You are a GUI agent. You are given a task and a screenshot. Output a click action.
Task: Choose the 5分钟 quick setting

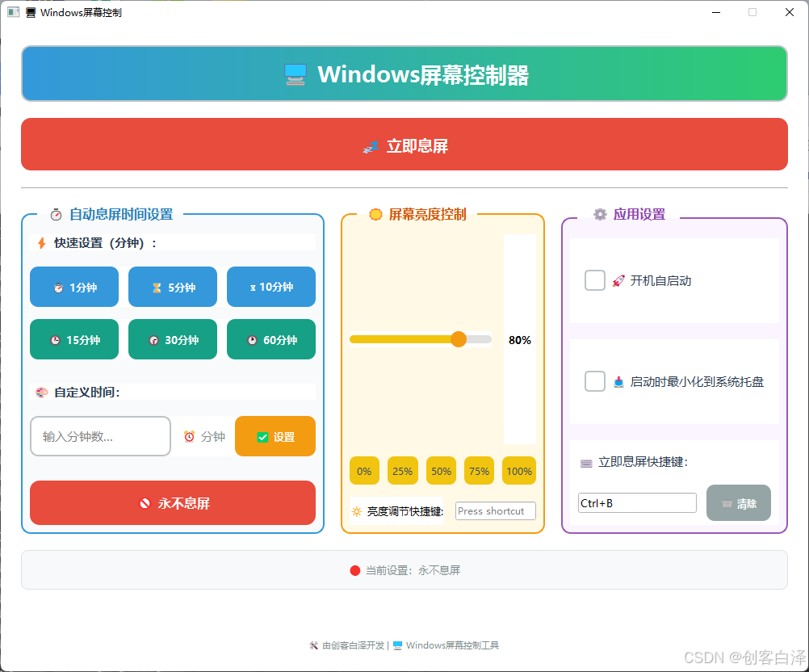(x=173, y=287)
